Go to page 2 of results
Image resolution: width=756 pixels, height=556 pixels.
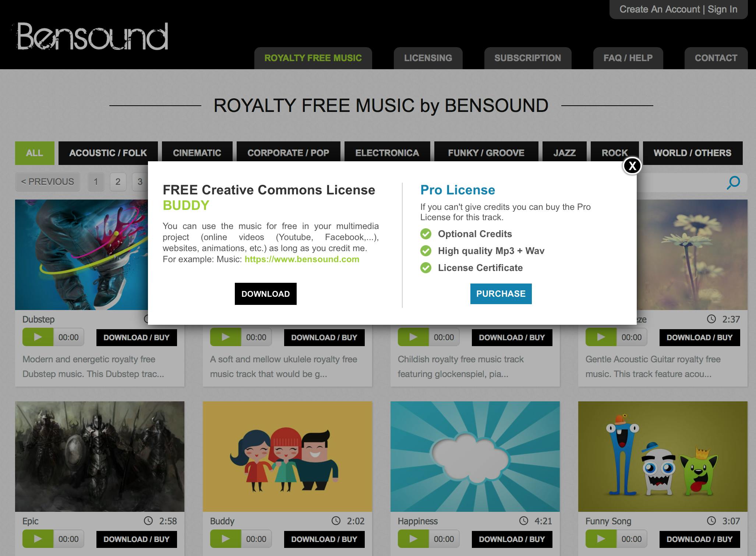pyautogui.click(x=118, y=182)
